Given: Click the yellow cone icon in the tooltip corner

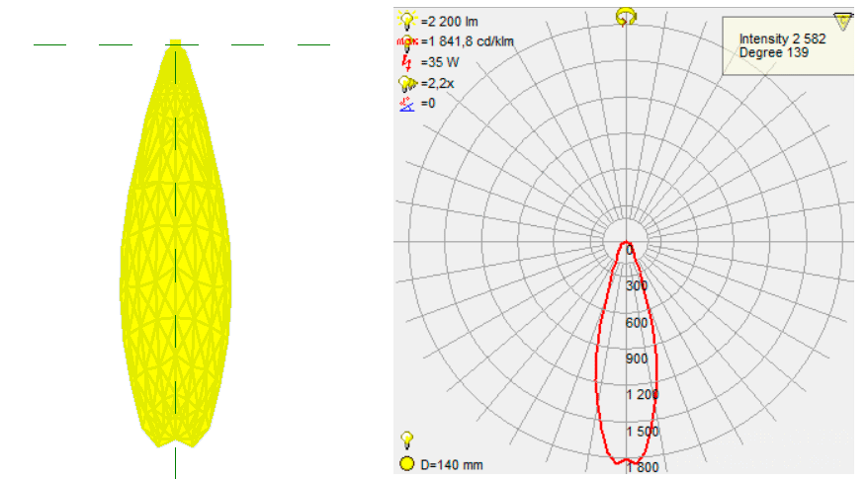Looking at the screenshot, I should (x=842, y=22).
